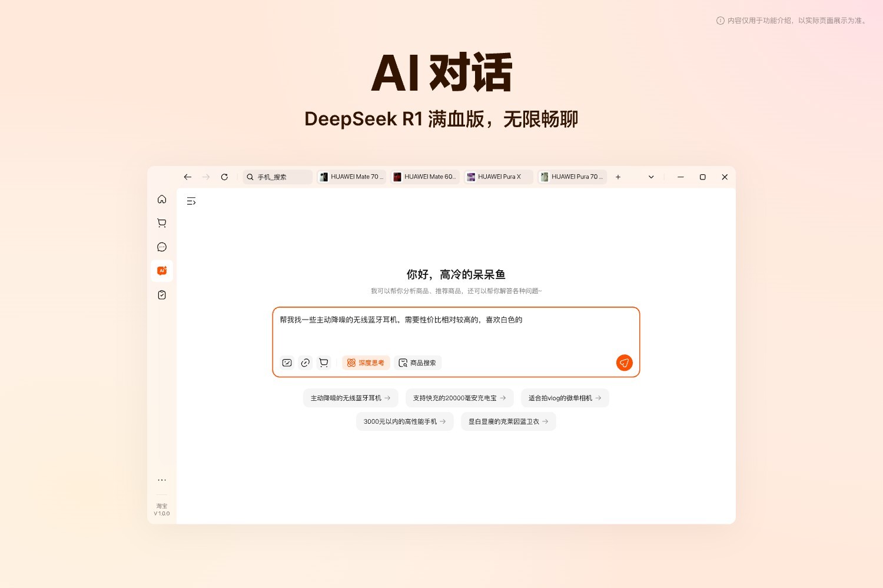Reload the page with refresh icon
Viewport: 883px width, 588px height.
pyautogui.click(x=224, y=177)
